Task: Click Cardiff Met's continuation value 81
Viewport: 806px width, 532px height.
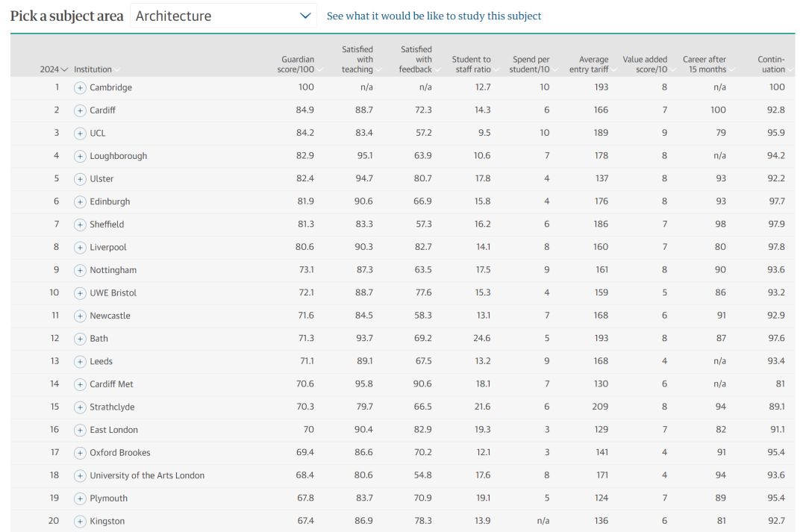Action: click(781, 384)
